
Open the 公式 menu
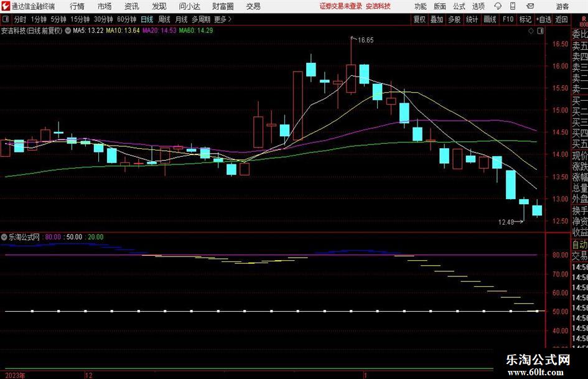(x=459, y=6)
